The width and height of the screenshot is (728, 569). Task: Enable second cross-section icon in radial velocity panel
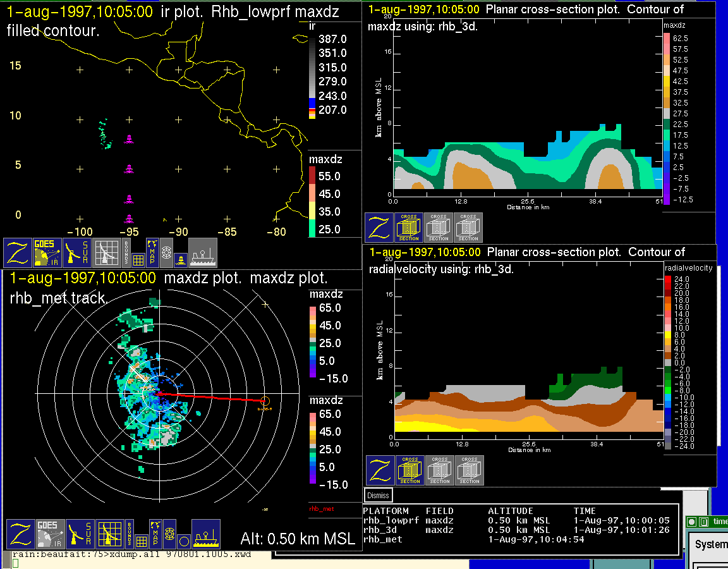(440, 470)
